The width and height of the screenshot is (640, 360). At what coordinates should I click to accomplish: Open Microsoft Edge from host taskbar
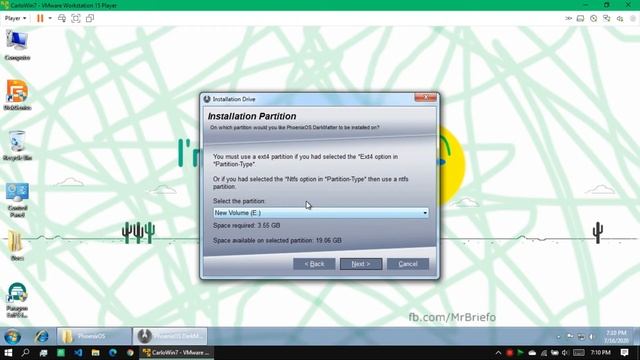(x=113, y=353)
